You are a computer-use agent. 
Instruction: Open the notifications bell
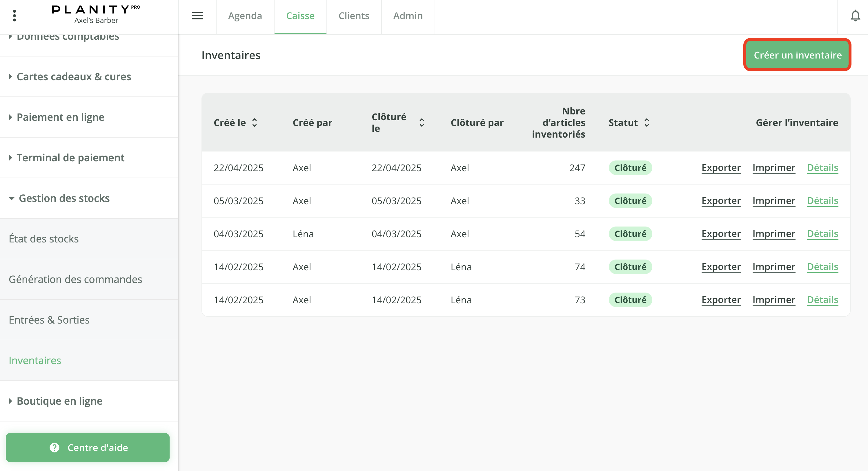[x=855, y=16]
